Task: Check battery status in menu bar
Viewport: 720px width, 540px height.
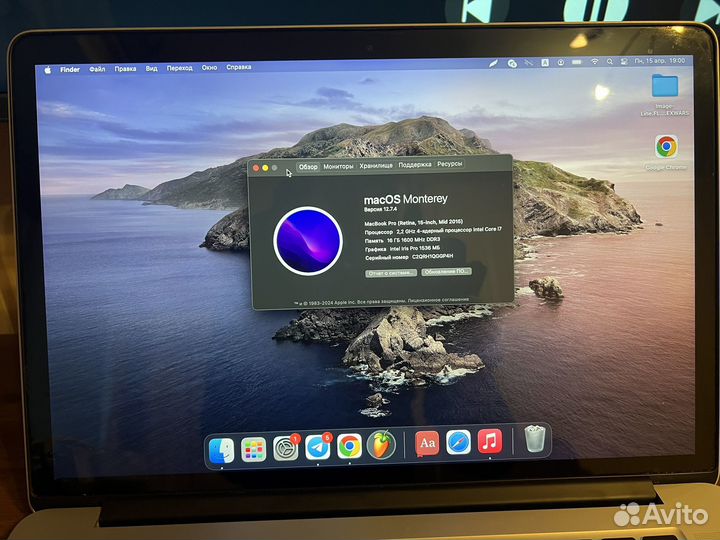Action: pyautogui.click(x=577, y=62)
